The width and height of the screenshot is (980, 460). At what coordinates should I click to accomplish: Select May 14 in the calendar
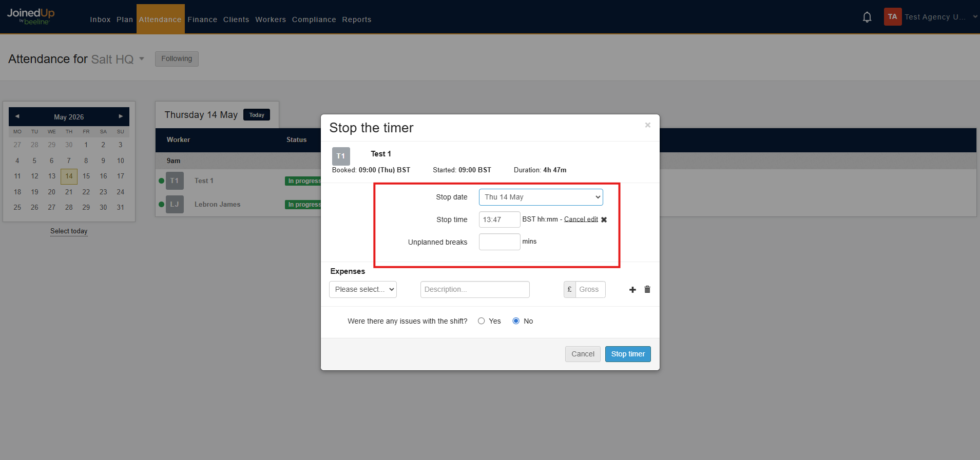point(69,176)
